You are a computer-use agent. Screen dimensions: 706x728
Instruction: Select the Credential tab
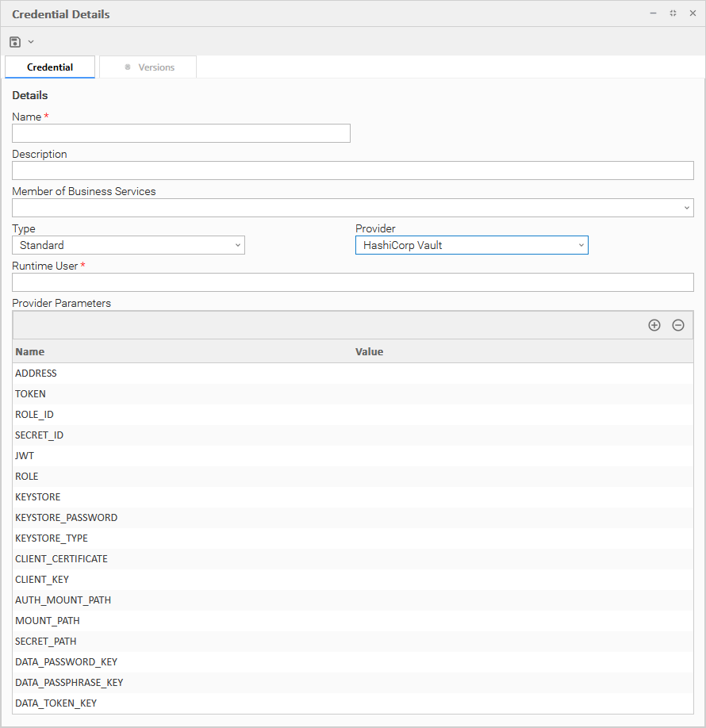(50, 67)
